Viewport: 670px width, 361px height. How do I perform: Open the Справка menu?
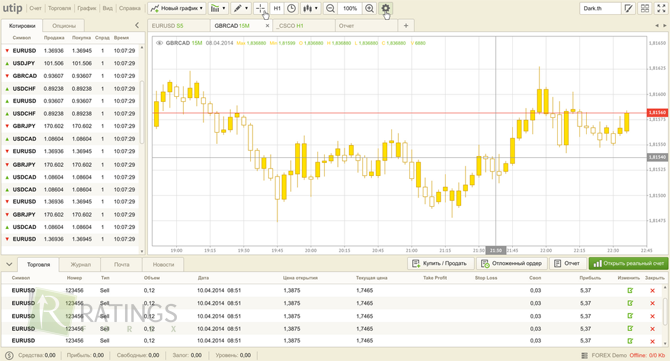click(x=129, y=8)
